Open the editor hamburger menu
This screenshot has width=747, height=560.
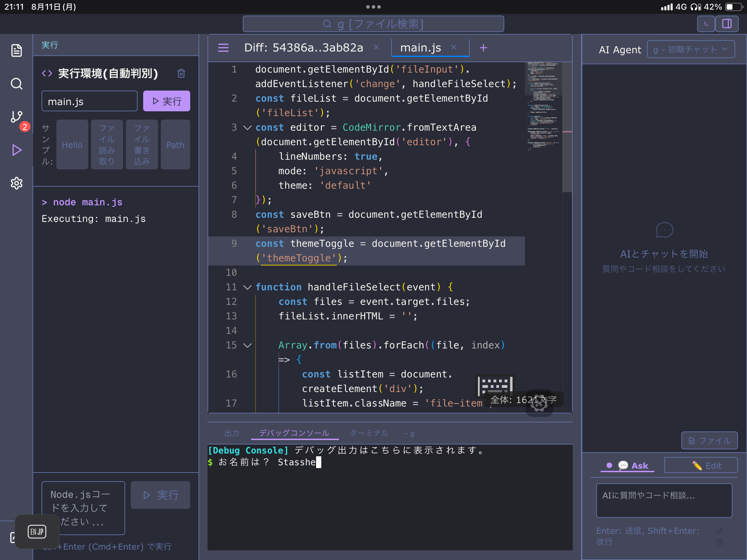[x=223, y=48]
